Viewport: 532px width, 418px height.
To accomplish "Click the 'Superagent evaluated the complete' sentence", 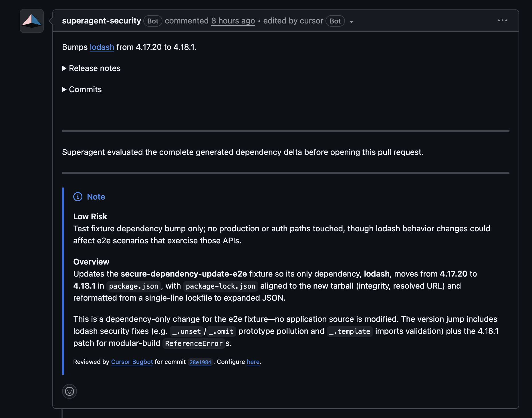I will pos(243,152).
